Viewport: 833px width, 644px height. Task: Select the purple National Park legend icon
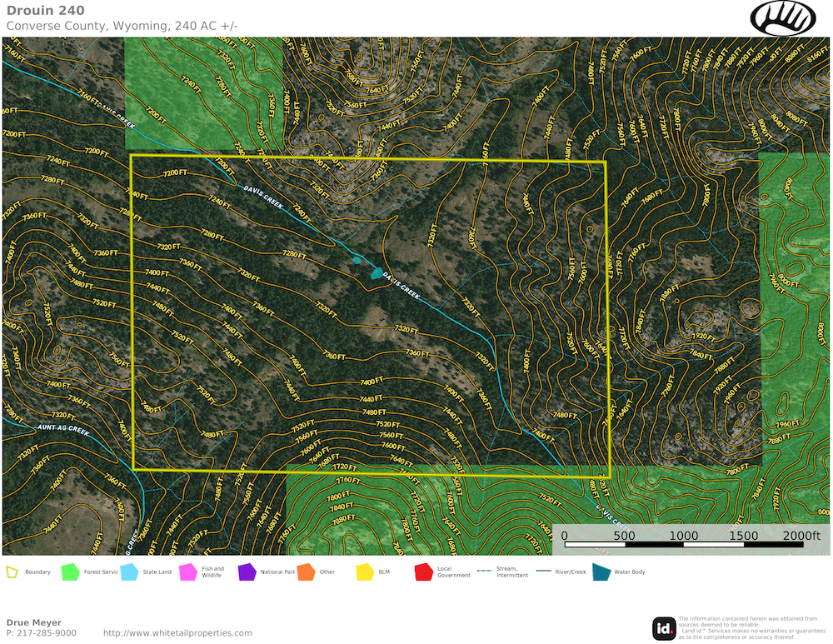coord(247,572)
